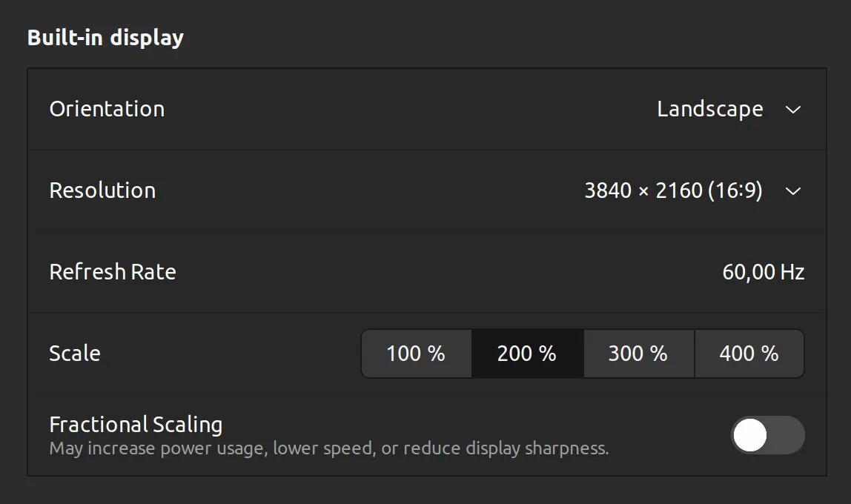This screenshot has height=504, width=851.
Task: Click the Built-in display heading
Action: (x=105, y=37)
